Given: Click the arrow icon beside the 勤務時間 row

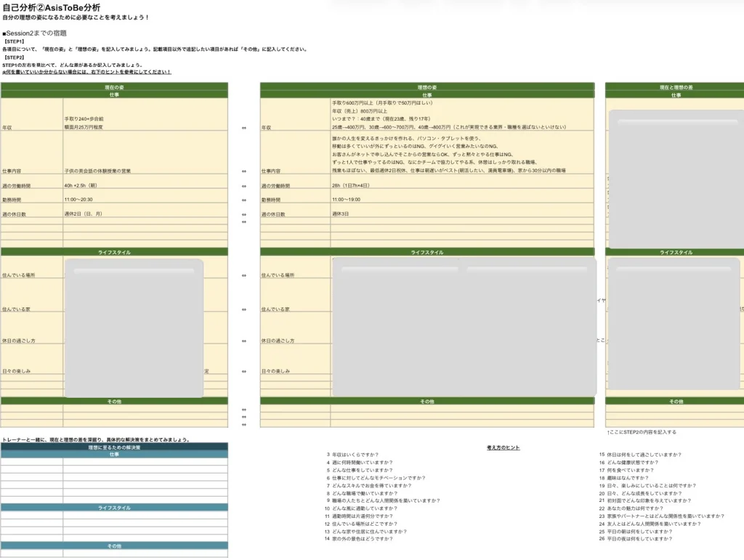Looking at the screenshot, I should (x=244, y=200).
